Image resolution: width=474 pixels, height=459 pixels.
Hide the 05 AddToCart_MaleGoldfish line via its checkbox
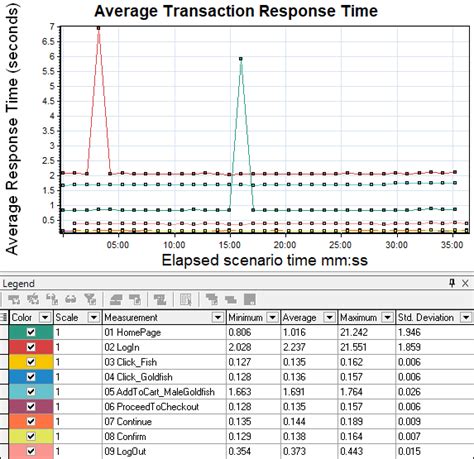point(31,392)
